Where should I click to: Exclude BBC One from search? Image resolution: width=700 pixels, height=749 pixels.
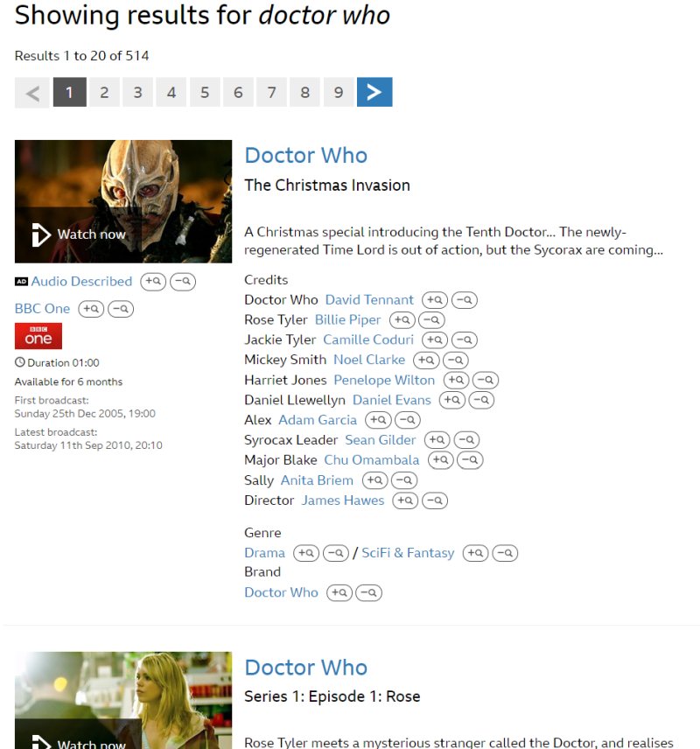121,309
